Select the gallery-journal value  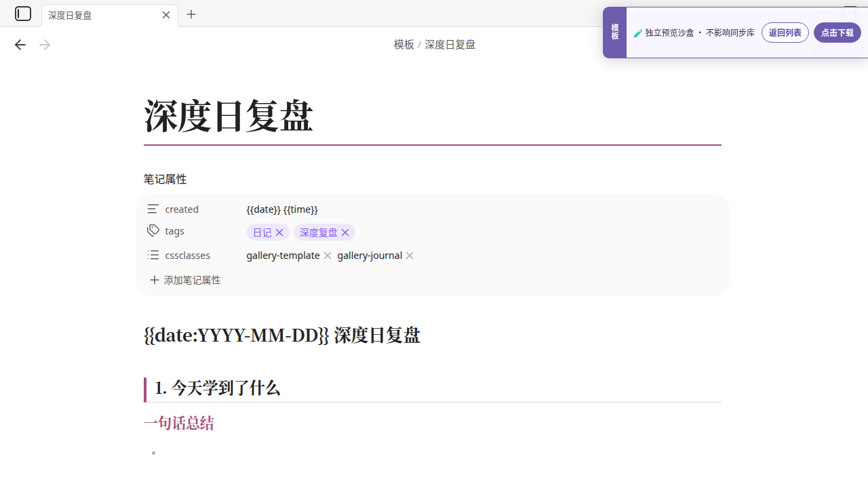[370, 256]
